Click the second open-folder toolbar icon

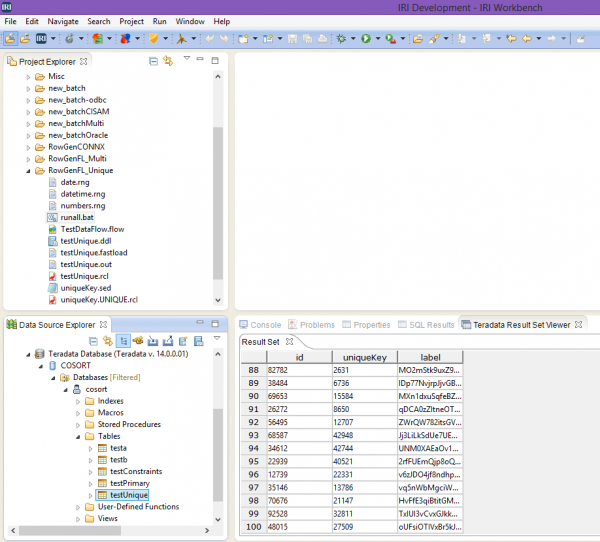tap(25, 38)
